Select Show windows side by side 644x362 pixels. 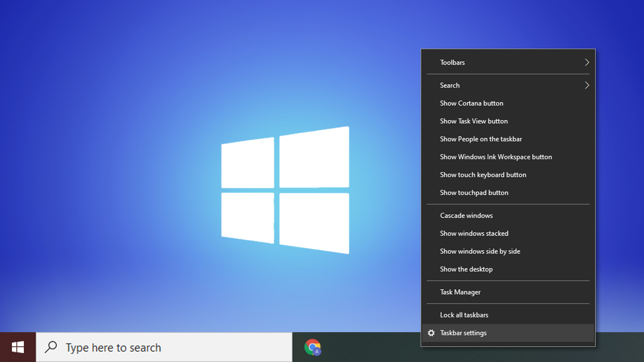coord(480,251)
